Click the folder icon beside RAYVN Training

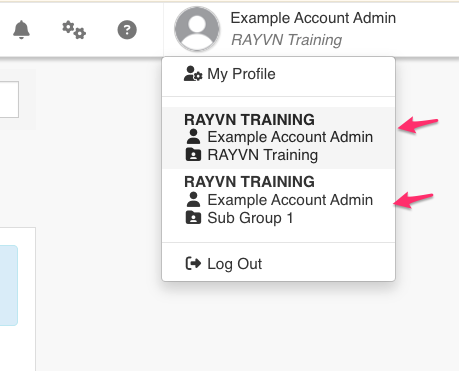click(x=193, y=155)
